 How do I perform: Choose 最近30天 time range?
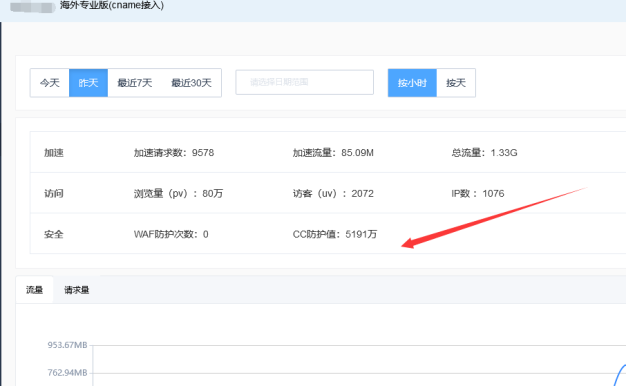coord(191,83)
